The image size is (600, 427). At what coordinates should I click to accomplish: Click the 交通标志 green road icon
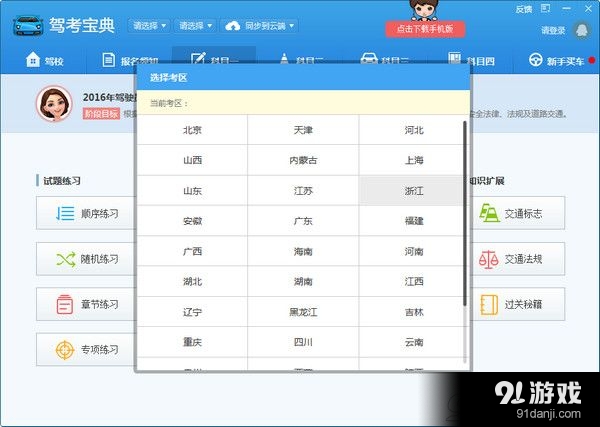489,213
